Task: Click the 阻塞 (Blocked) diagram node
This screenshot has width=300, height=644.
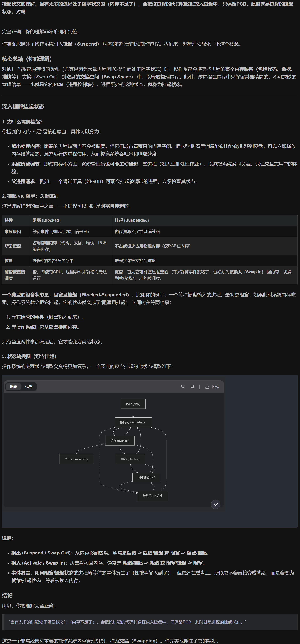Action: click(x=130, y=459)
